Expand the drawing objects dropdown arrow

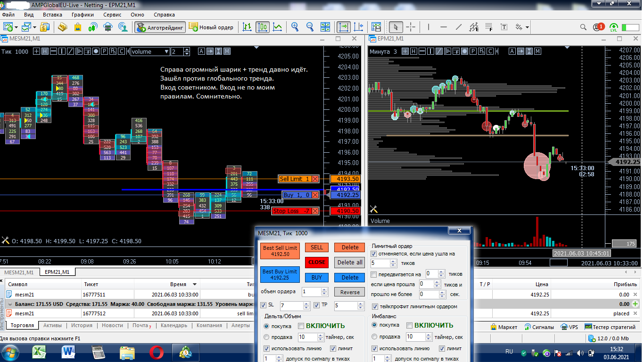click(x=528, y=27)
